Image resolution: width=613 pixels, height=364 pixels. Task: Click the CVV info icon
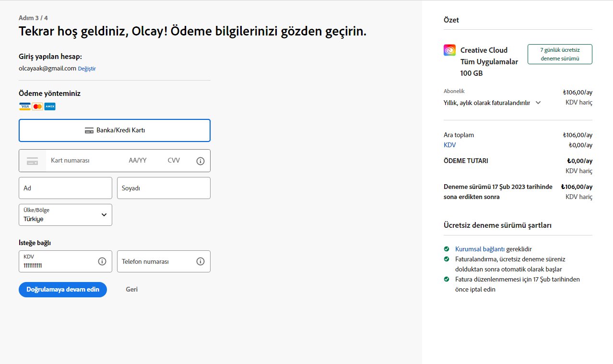(200, 161)
